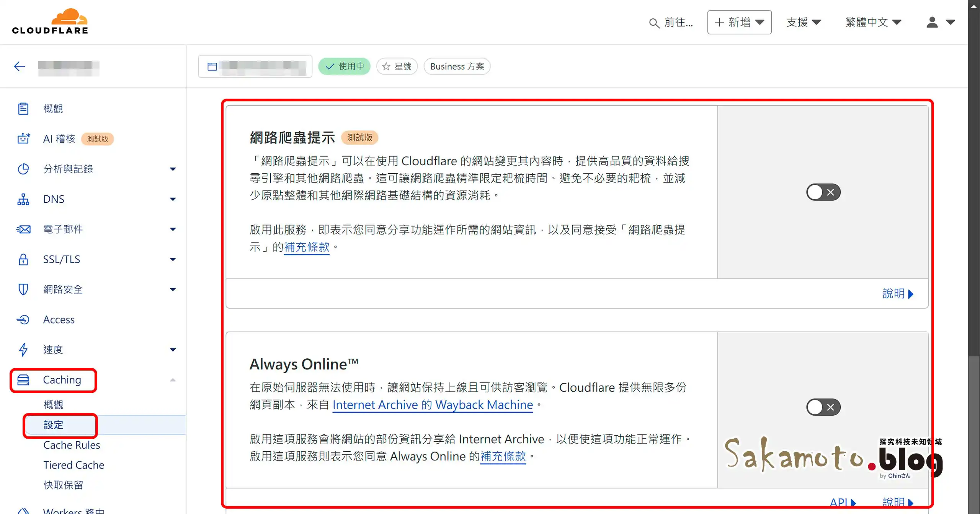Select the SSL/TLS lock icon
The image size is (980, 514).
[24, 259]
